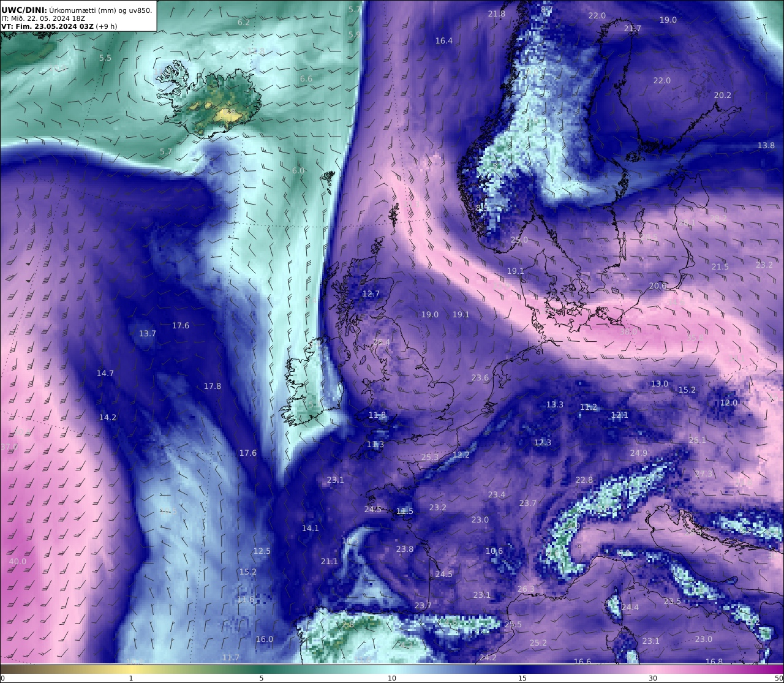
Task: Click the value 23.4 over eastern France
Action: coord(497,494)
